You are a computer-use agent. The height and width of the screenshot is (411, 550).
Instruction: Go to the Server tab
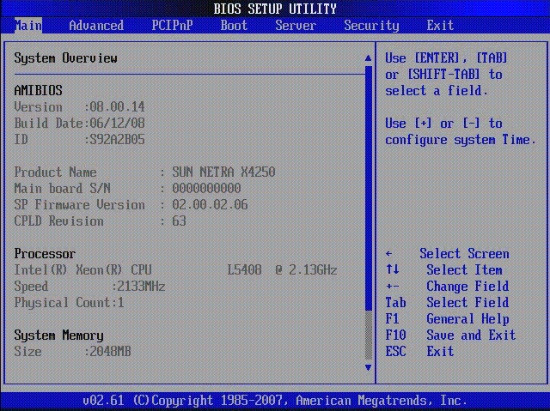point(296,25)
